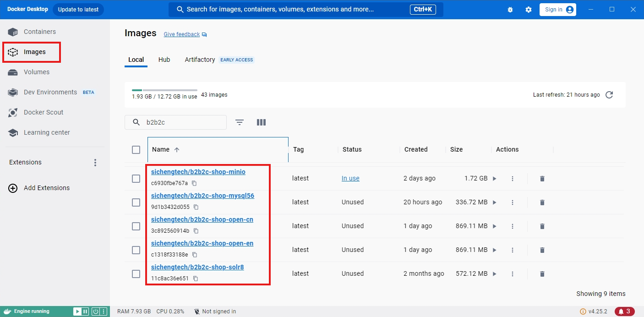
Task: Open the settings gear in title bar
Action: tap(529, 10)
